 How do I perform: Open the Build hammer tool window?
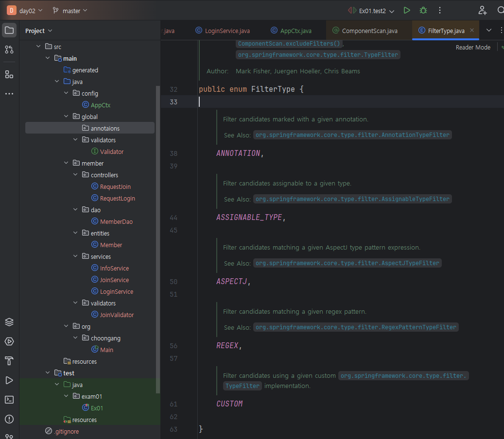(9, 361)
